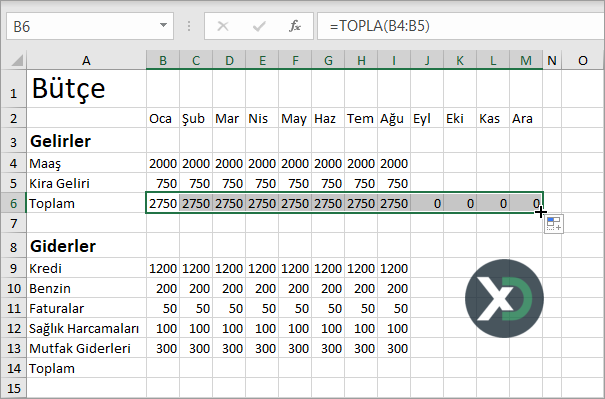Screen dimensions: 605x399
Task: Click the Giderler heading cell
Action: click(x=86, y=246)
